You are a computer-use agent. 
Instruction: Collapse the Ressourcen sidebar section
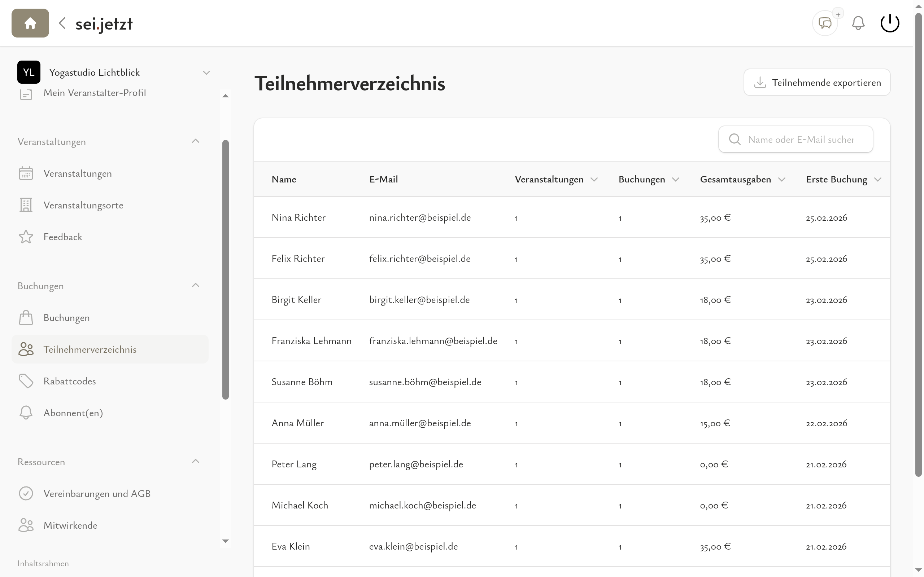click(x=196, y=461)
